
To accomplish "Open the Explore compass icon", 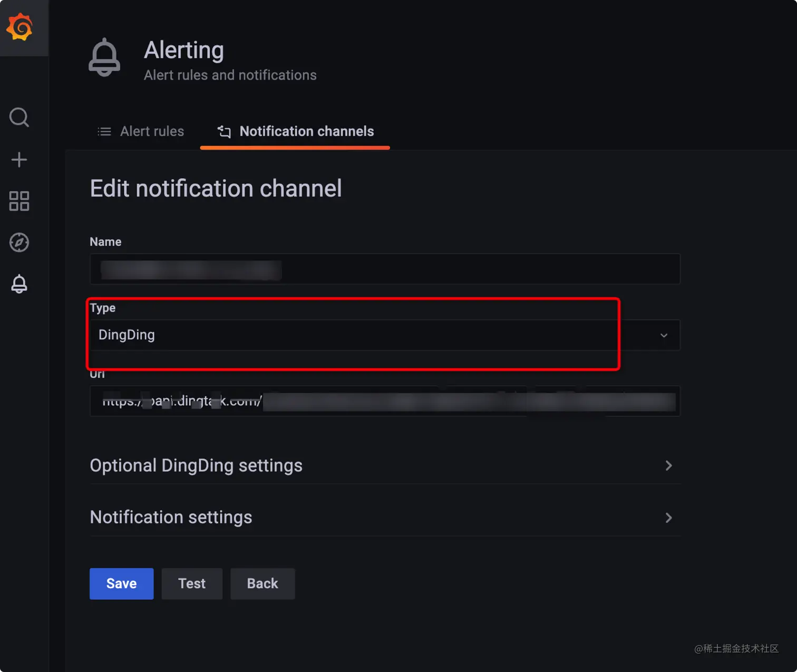I will click(20, 242).
